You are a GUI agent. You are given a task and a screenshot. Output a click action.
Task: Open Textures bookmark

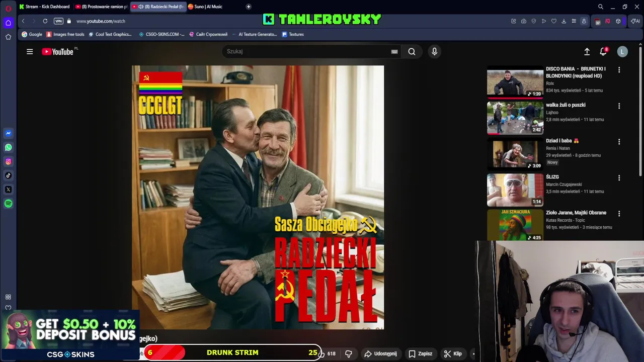point(293,34)
